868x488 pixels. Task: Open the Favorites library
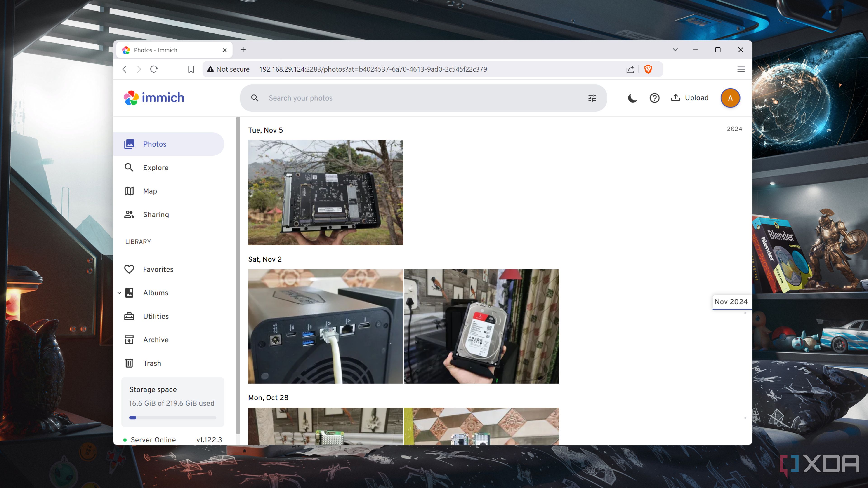click(158, 269)
